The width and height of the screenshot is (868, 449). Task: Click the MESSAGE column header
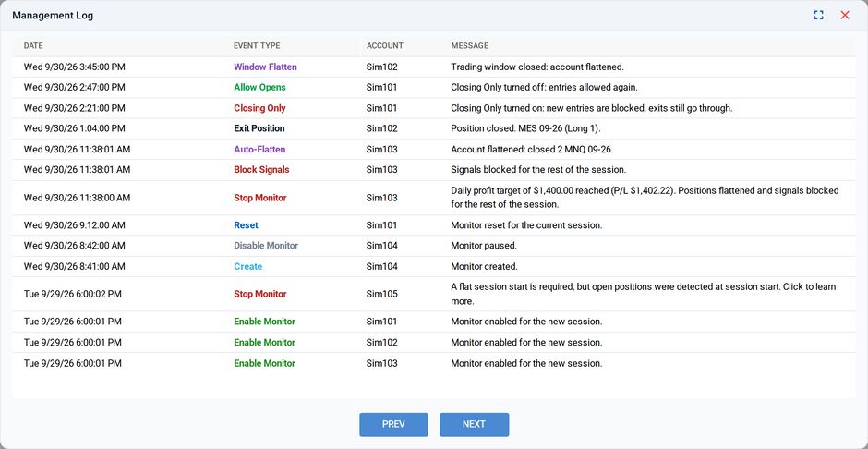click(x=469, y=46)
